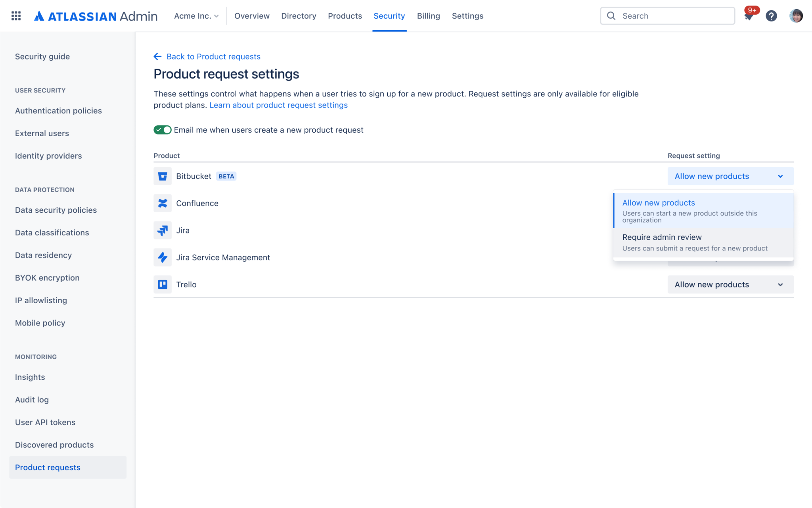Click the profile avatar
Image resolution: width=812 pixels, height=508 pixels.
click(x=796, y=16)
